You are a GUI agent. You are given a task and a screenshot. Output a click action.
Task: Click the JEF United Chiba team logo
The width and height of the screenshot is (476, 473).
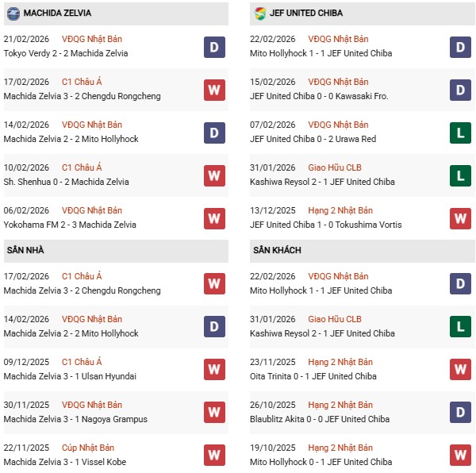click(260, 13)
